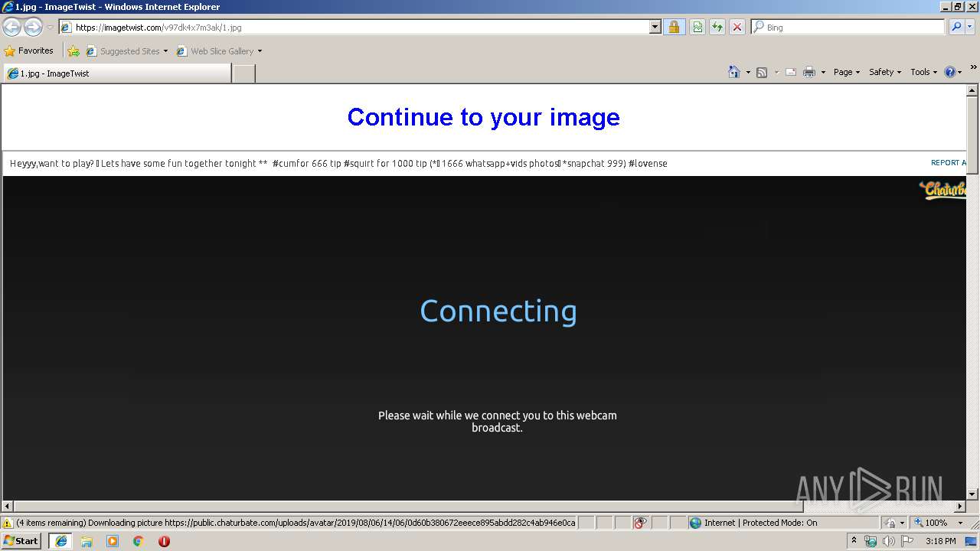The image size is (980, 551).
Task: Click the 3:18 PM clock
Action: coord(940,541)
